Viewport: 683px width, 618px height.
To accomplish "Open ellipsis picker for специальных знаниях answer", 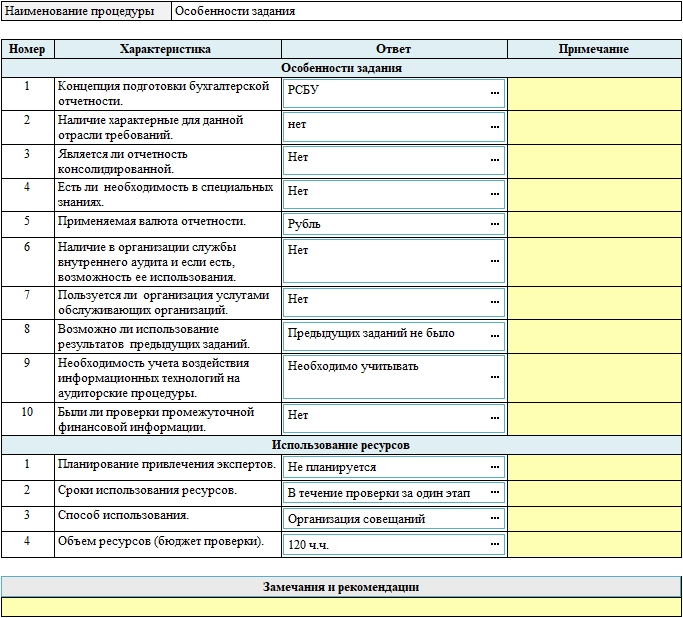I will pyautogui.click(x=494, y=194).
